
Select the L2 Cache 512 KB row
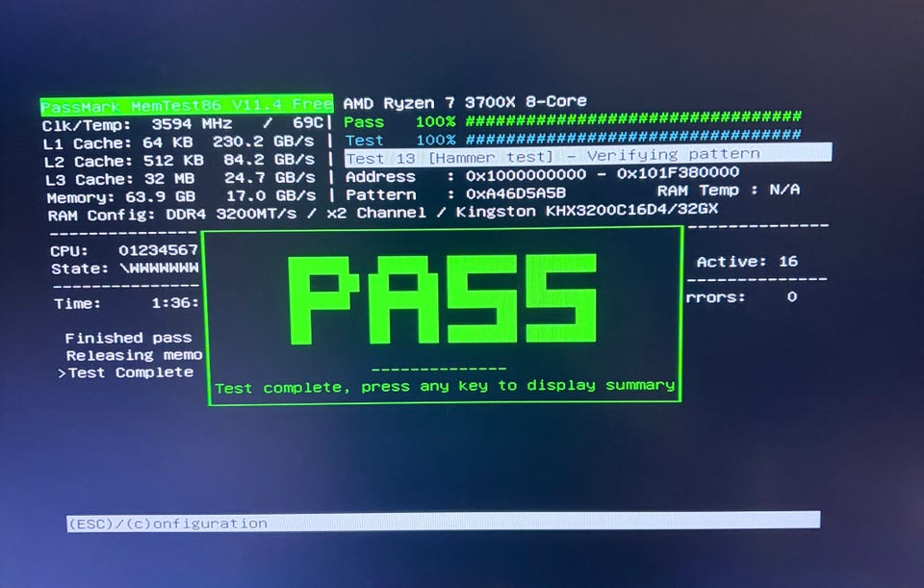(179, 161)
